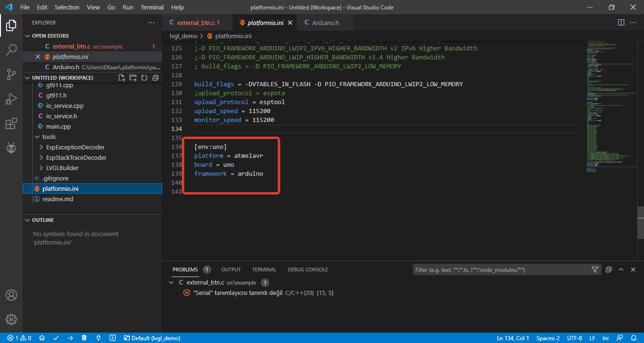Open the Go menu
The height and width of the screenshot is (343, 644).
111,8
